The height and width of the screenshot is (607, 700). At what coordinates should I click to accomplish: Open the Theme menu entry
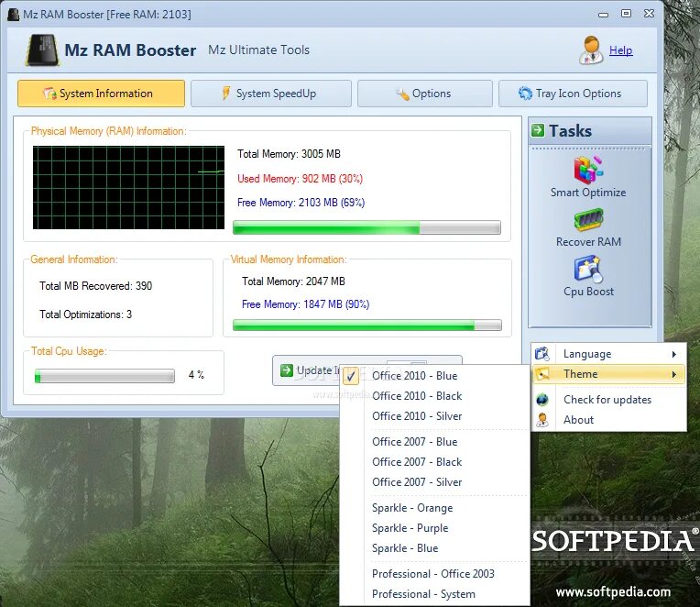point(609,374)
